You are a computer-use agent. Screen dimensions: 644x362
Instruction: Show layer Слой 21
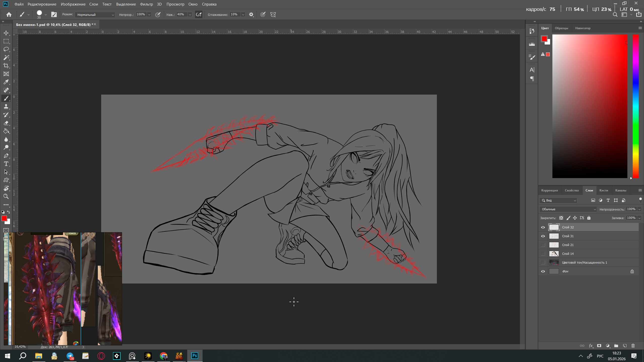(x=543, y=245)
